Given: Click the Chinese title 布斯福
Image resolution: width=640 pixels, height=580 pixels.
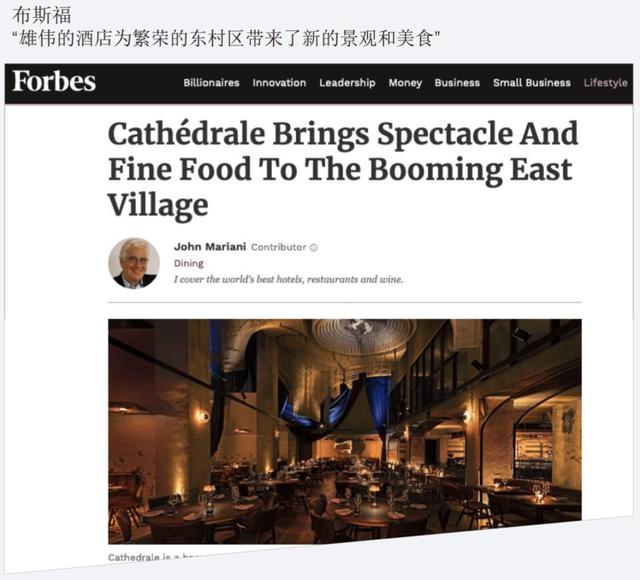Looking at the screenshot, I should click(x=42, y=16).
